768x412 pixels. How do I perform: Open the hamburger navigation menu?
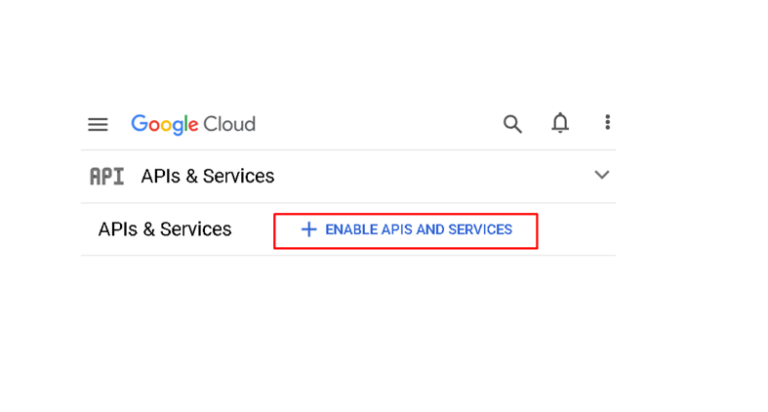tap(97, 124)
